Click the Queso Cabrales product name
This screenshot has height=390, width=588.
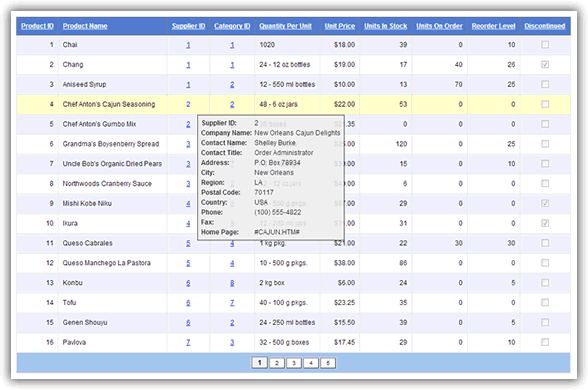(87, 243)
